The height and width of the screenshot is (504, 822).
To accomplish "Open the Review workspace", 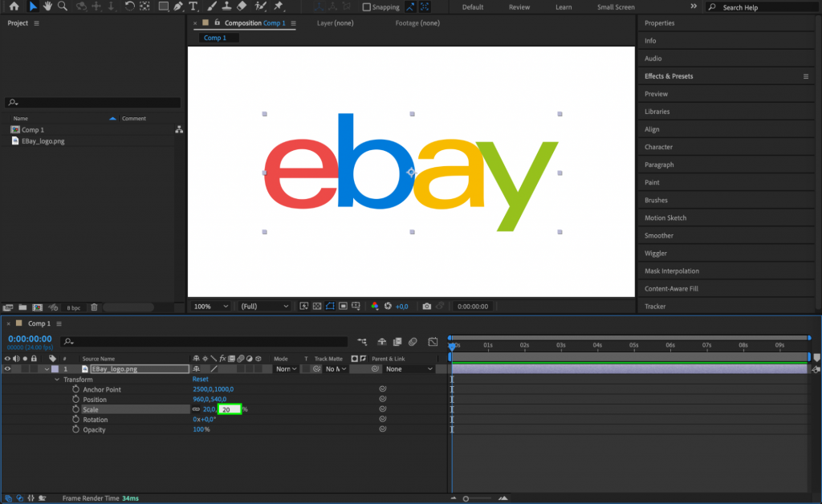I will 519,6.
